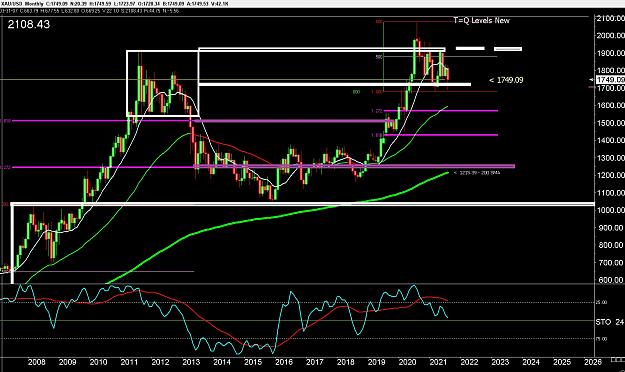Click the 2015 year label on time axis
Viewport: 625px width, 372px height.
point(253,362)
